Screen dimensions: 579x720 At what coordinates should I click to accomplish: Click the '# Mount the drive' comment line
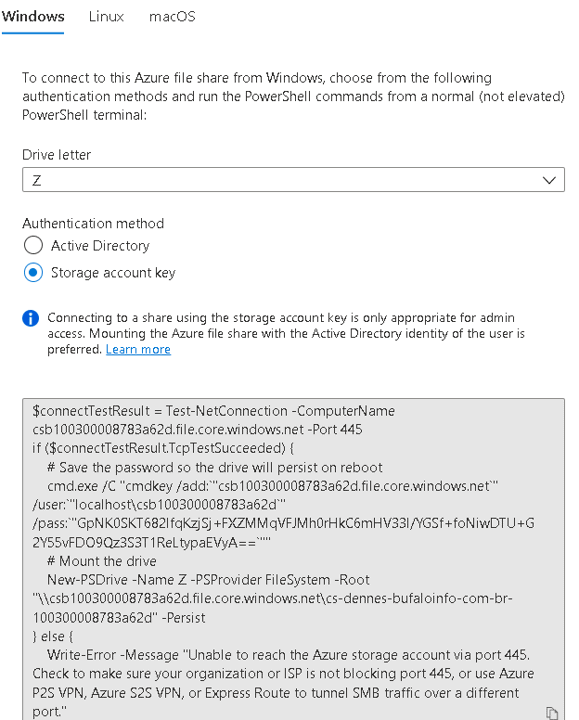101,561
